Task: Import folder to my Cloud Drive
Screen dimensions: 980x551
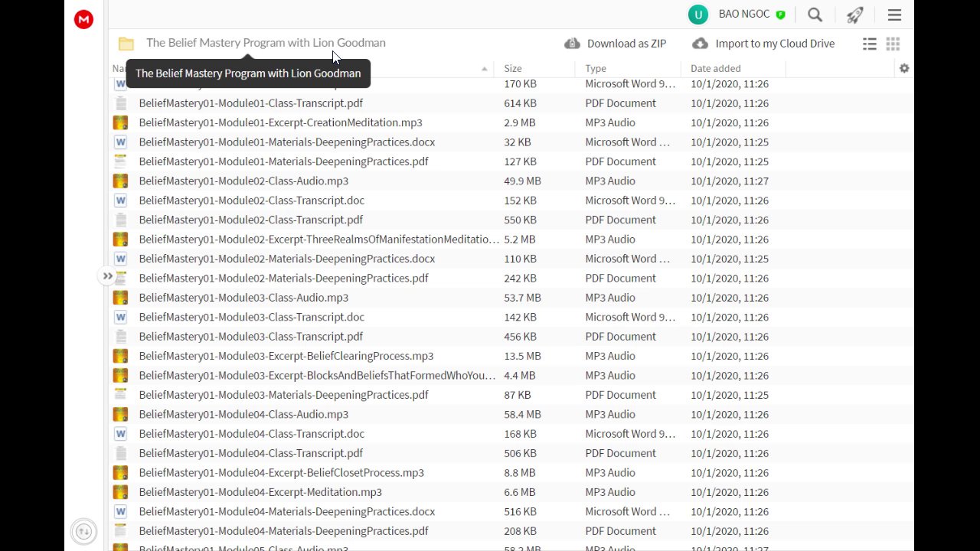Action: pyautogui.click(x=763, y=44)
